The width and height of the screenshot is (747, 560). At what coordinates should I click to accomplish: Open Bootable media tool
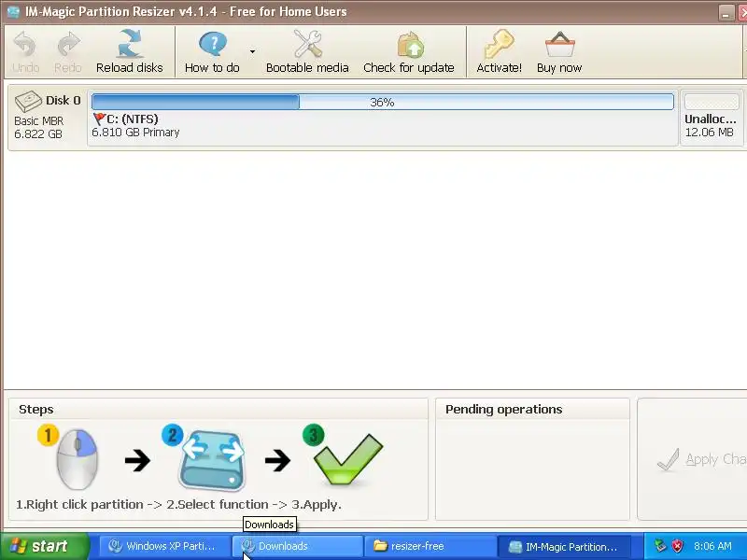point(307,51)
